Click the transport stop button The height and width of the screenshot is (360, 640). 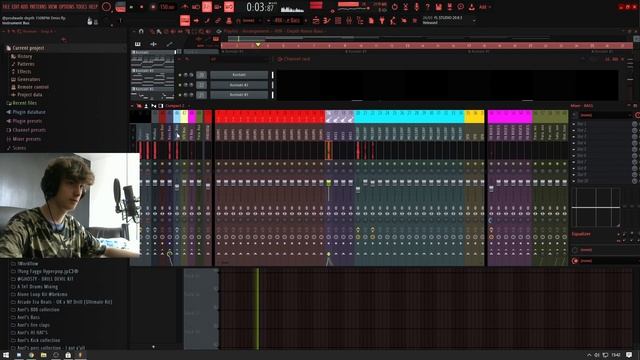click(x=142, y=7)
